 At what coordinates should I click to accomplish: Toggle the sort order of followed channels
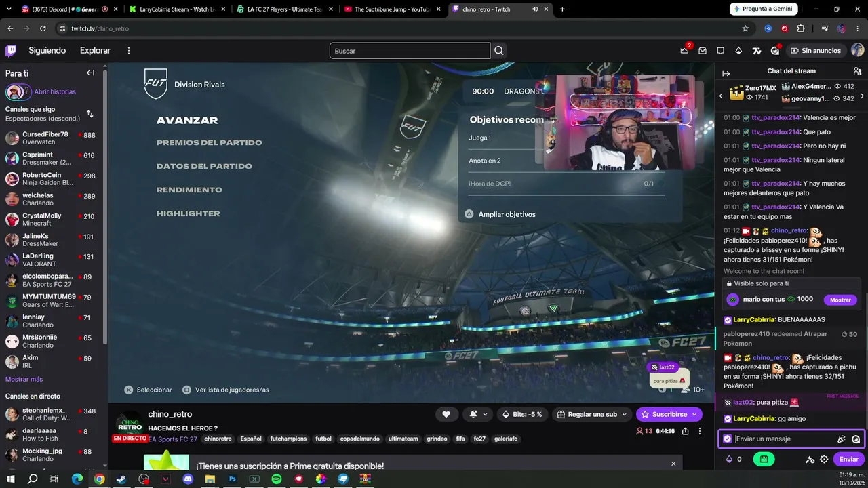coord(90,114)
